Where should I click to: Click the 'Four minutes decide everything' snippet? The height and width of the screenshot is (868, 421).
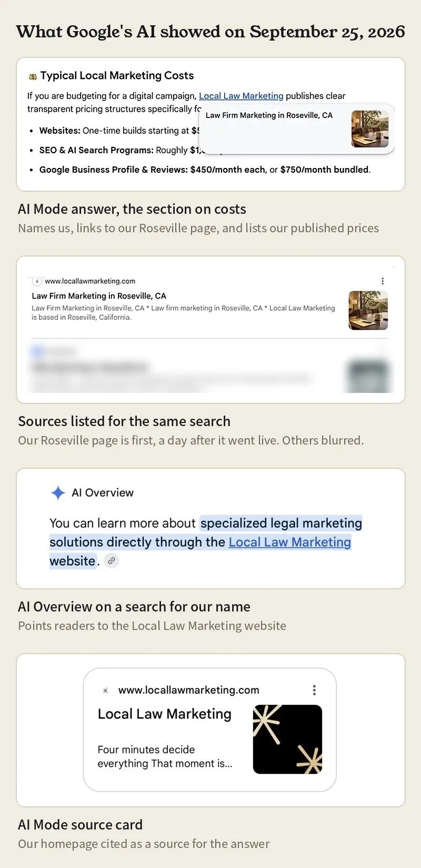165,756
